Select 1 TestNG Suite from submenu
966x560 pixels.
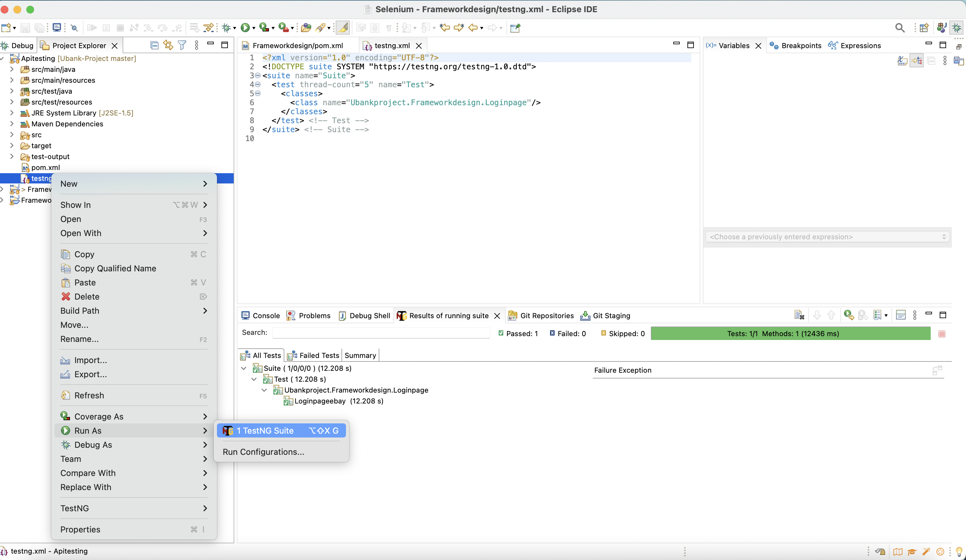coord(281,430)
